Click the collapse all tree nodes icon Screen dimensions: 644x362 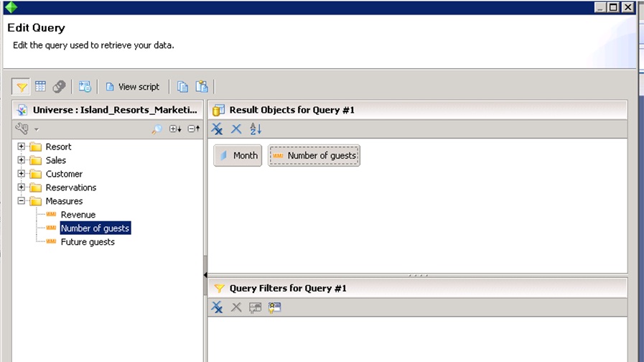tap(194, 129)
